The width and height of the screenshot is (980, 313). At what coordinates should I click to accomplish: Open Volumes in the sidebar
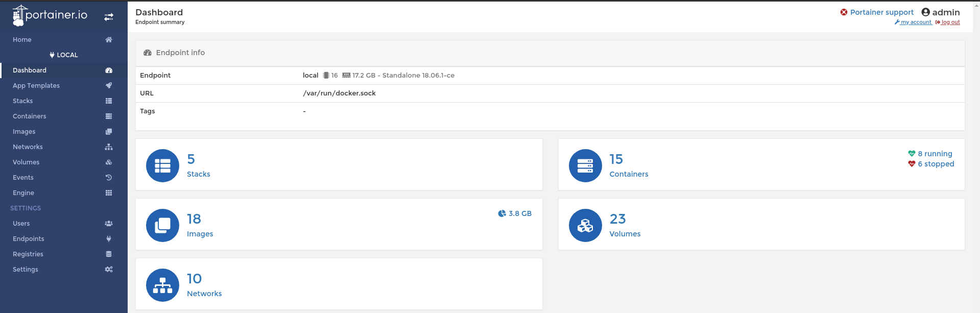26,162
